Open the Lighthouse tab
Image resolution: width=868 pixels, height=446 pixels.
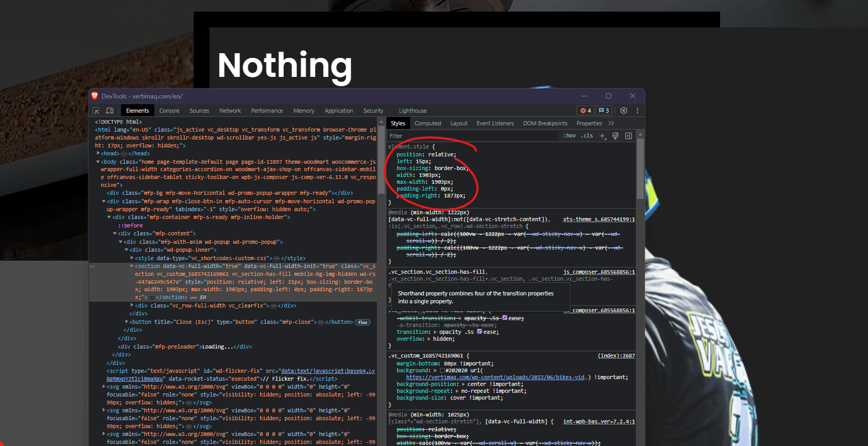(x=413, y=111)
